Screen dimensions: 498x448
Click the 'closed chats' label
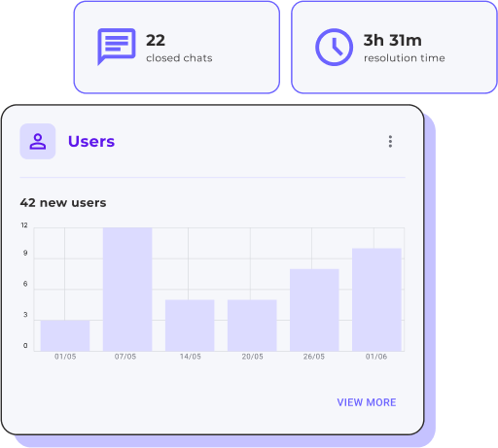[179, 58]
